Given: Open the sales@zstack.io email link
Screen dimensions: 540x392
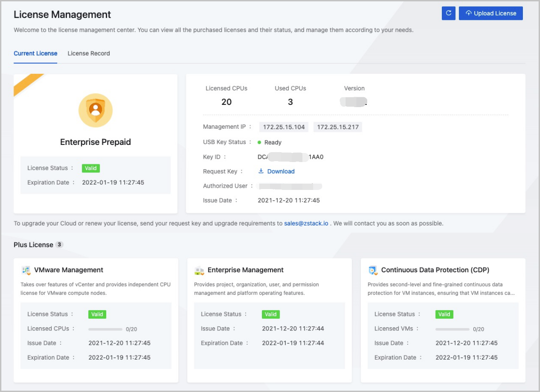Looking at the screenshot, I should (x=306, y=223).
